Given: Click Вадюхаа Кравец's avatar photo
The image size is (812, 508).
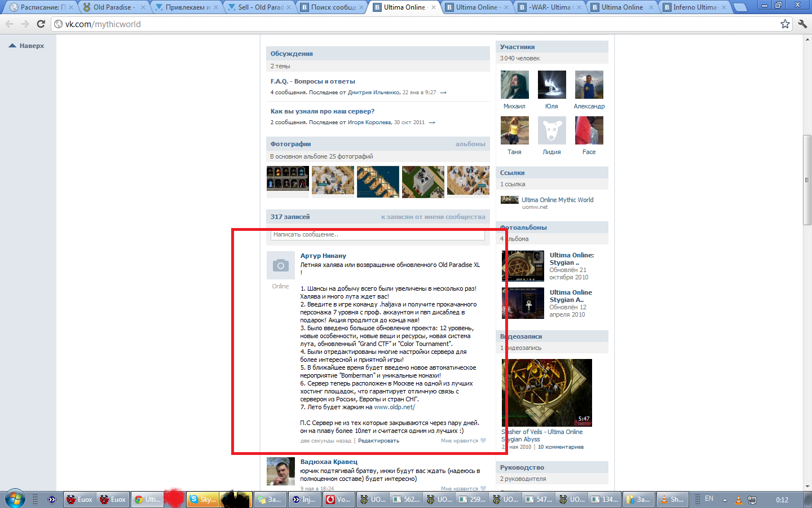Looking at the screenshot, I should (x=281, y=471).
